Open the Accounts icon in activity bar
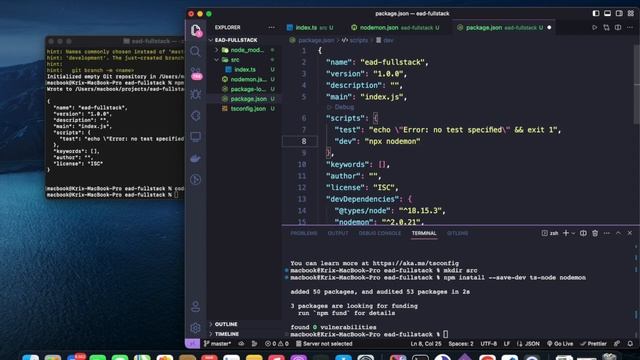This screenshot has height=360, width=640. (196, 306)
